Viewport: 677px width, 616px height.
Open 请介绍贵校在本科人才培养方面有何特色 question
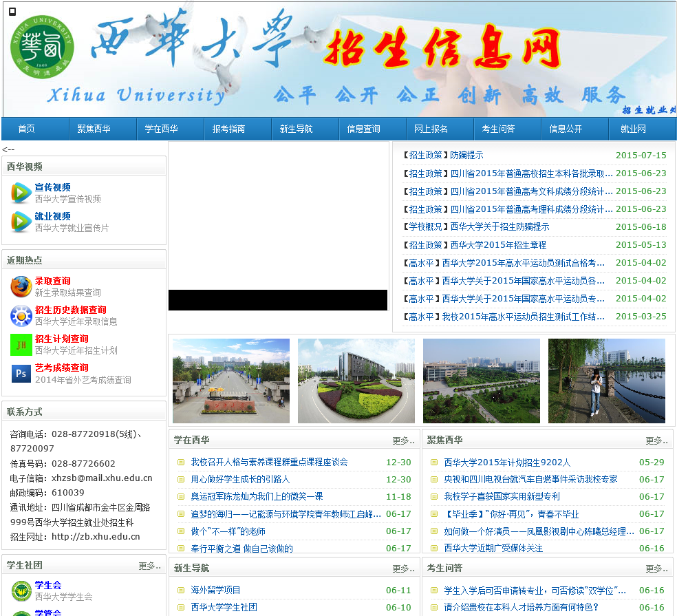click(x=521, y=607)
